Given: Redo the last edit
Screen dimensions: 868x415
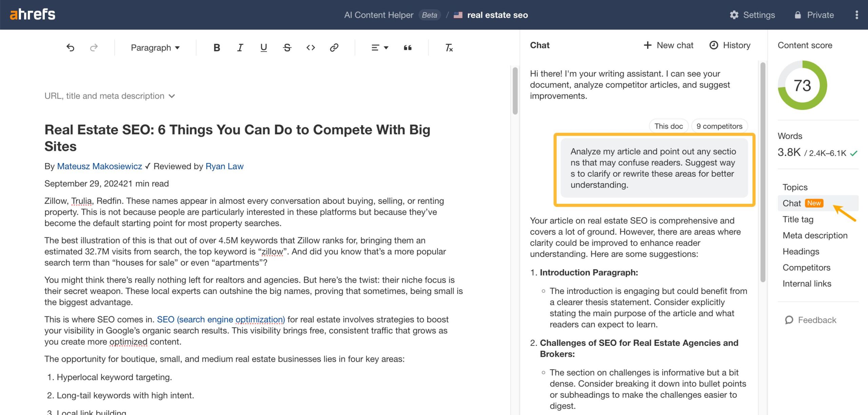Looking at the screenshot, I should coord(93,47).
